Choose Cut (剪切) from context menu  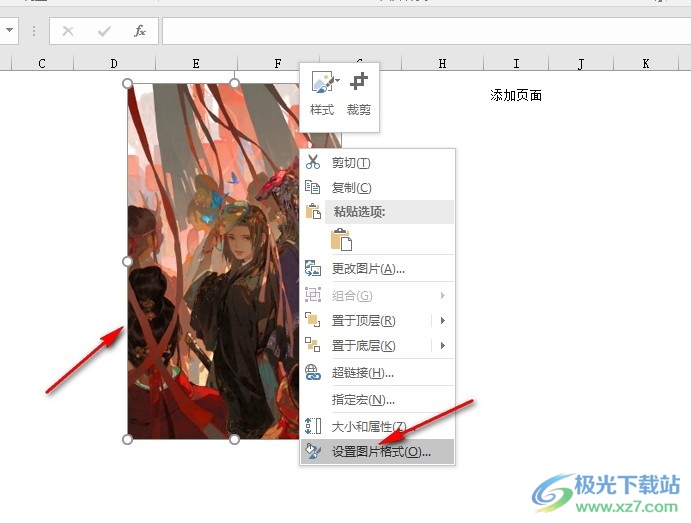(378, 163)
